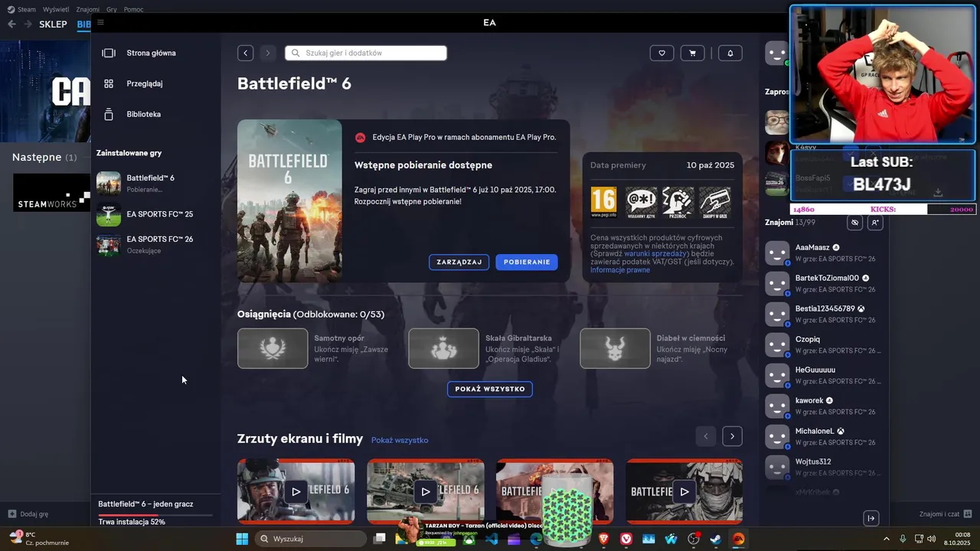
Task: Open the Windows Start menu
Action: pyautogui.click(x=242, y=539)
